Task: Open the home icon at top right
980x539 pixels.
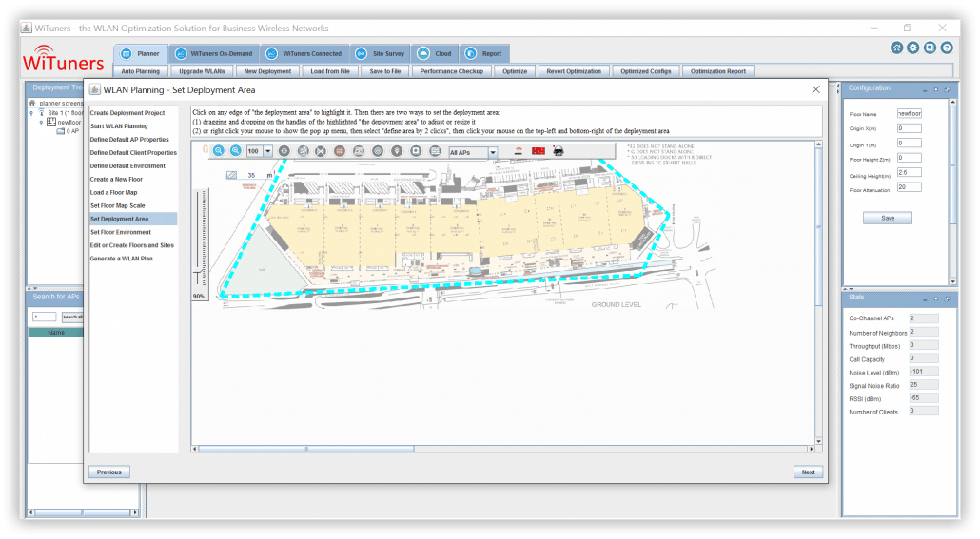Action: point(896,48)
